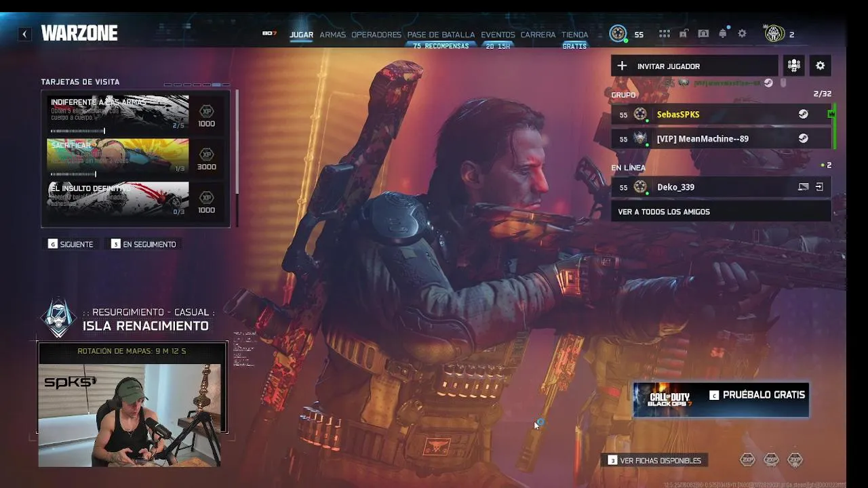Open social settings gear beside group icon
Viewport: 868px width, 488px height.
tap(820, 66)
